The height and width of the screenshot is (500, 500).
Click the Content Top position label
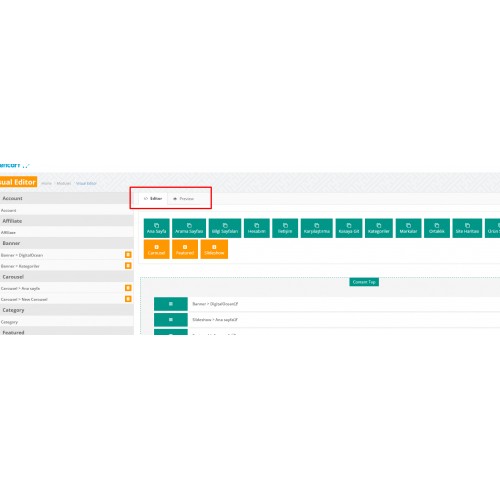364,282
